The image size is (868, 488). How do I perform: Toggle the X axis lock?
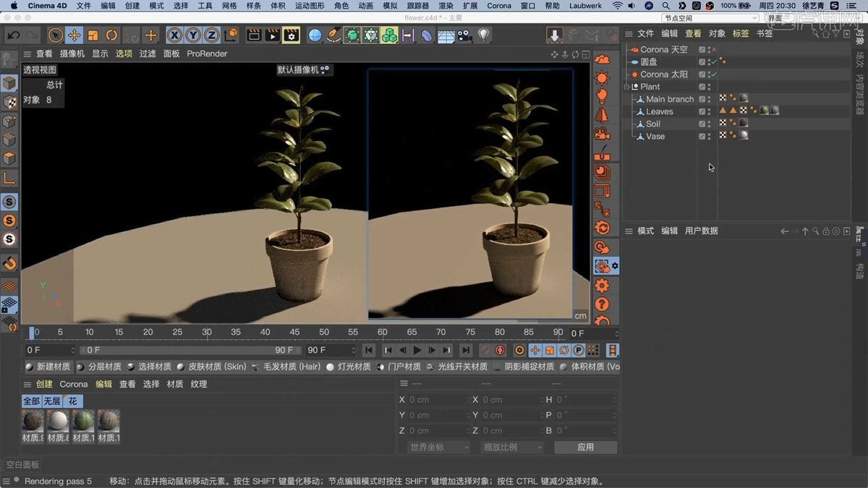click(174, 35)
